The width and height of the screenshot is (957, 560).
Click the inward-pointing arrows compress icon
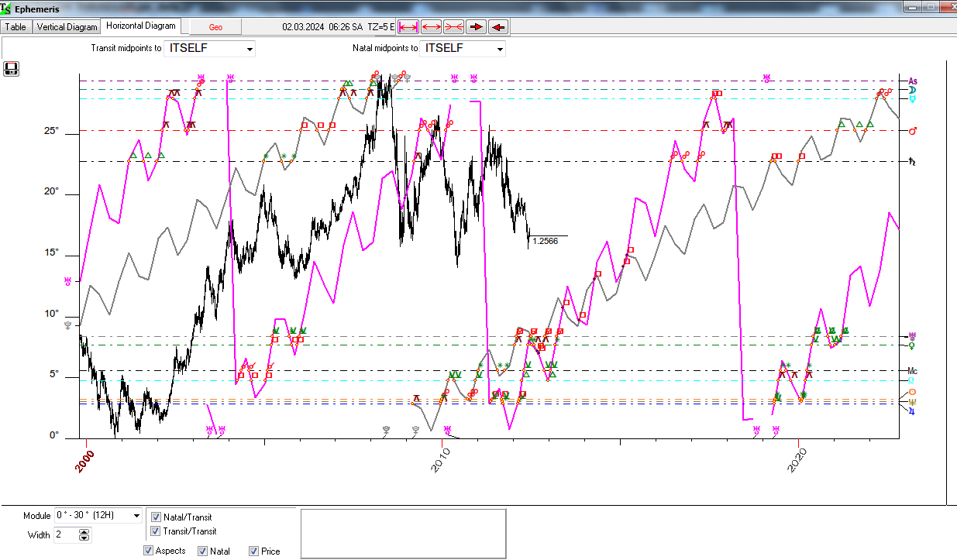[453, 27]
